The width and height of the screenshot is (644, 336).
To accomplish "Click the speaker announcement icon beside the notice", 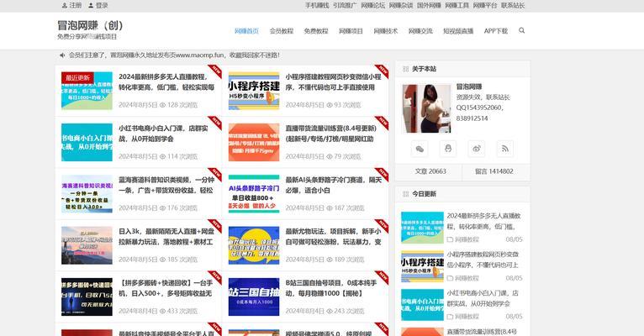I will (x=62, y=55).
